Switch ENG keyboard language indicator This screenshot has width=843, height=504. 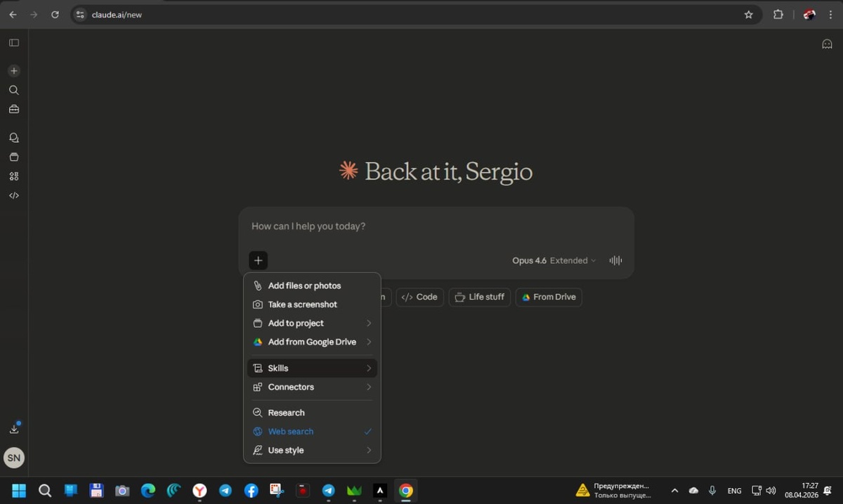[x=734, y=491]
